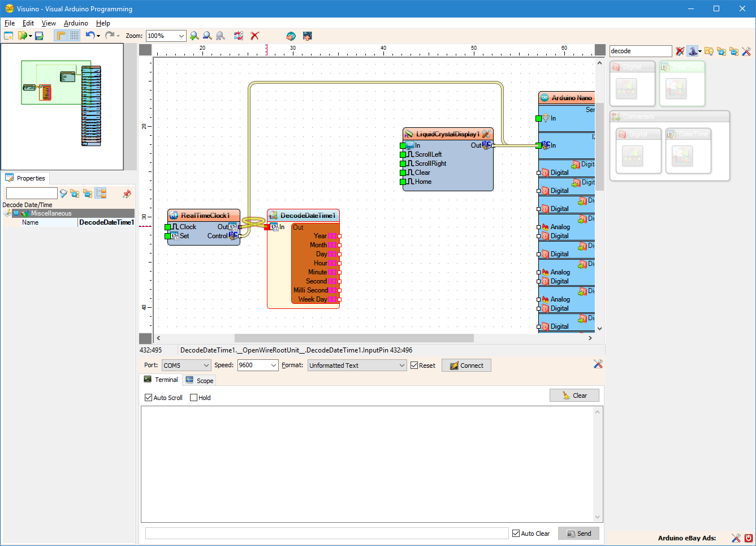Click the New project toolbar icon
The image size is (756, 546).
[x=8, y=36]
